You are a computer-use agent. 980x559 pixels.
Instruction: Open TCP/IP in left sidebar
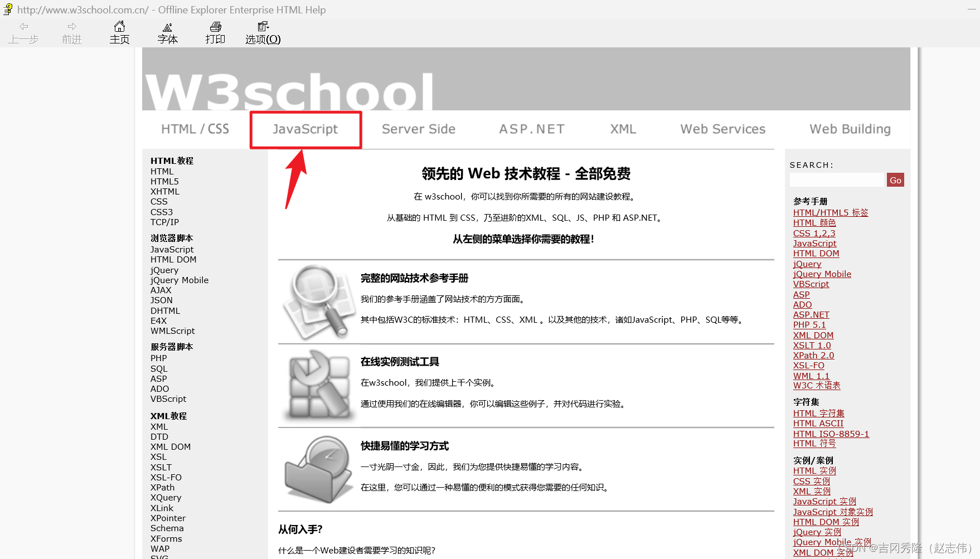pyautogui.click(x=164, y=222)
